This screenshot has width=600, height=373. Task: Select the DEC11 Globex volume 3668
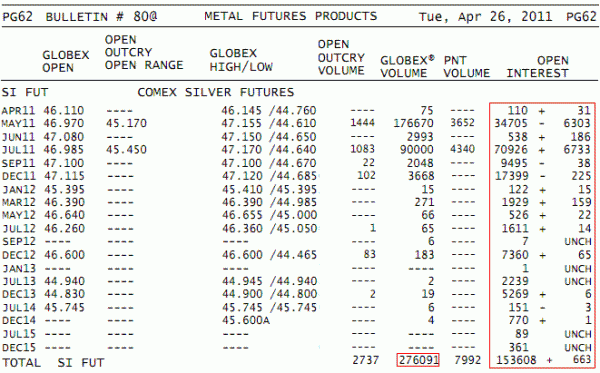tap(421, 176)
